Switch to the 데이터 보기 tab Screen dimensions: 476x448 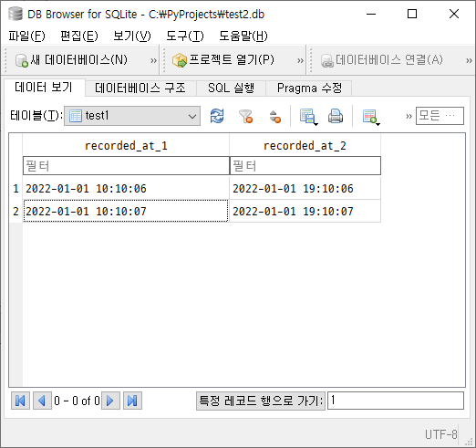coord(44,88)
